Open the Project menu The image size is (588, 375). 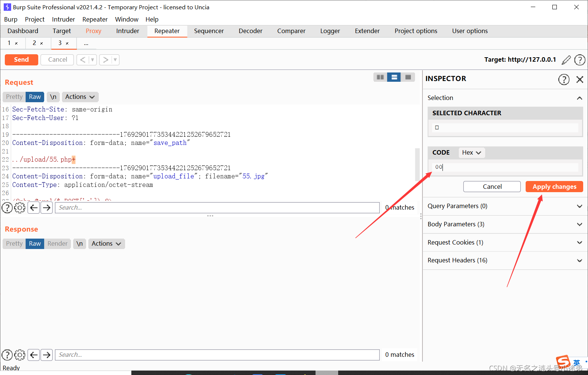[x=35, y=19]
